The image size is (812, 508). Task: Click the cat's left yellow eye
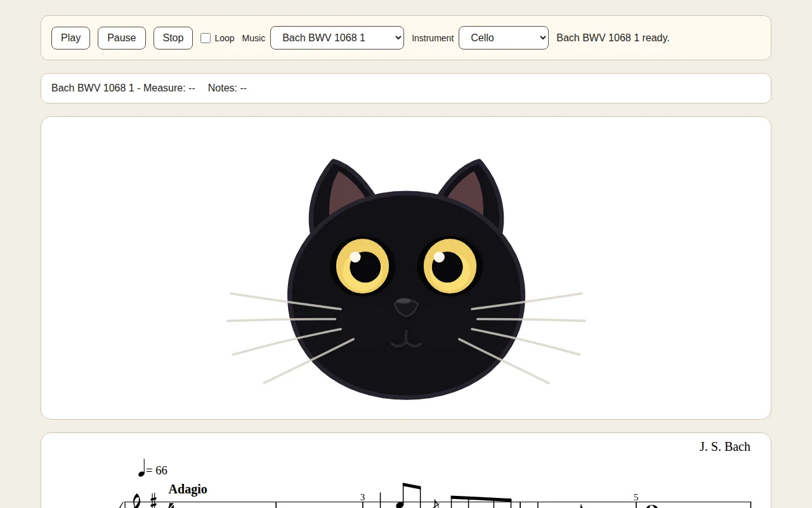(x=362, y=267)
